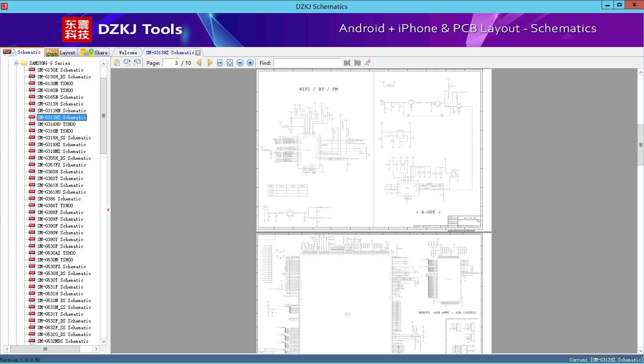Open SM-G530H_DS Schematic in tree

tap(64, 273)
